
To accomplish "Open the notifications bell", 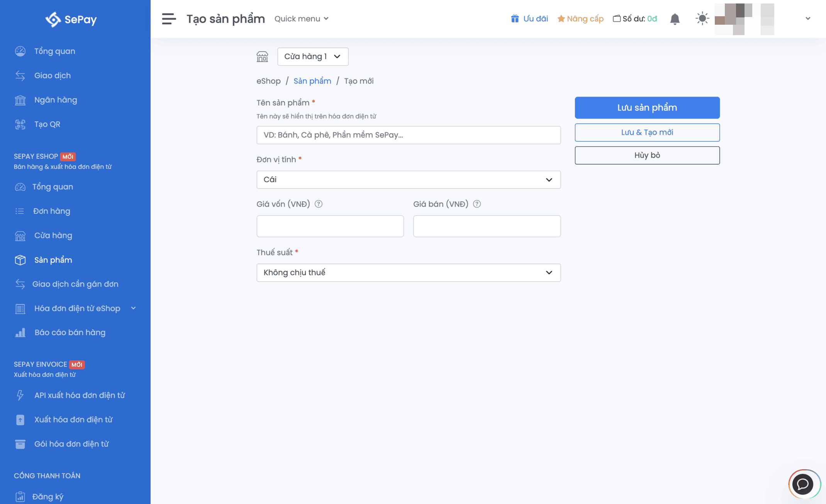I will (x=675, y=19).
